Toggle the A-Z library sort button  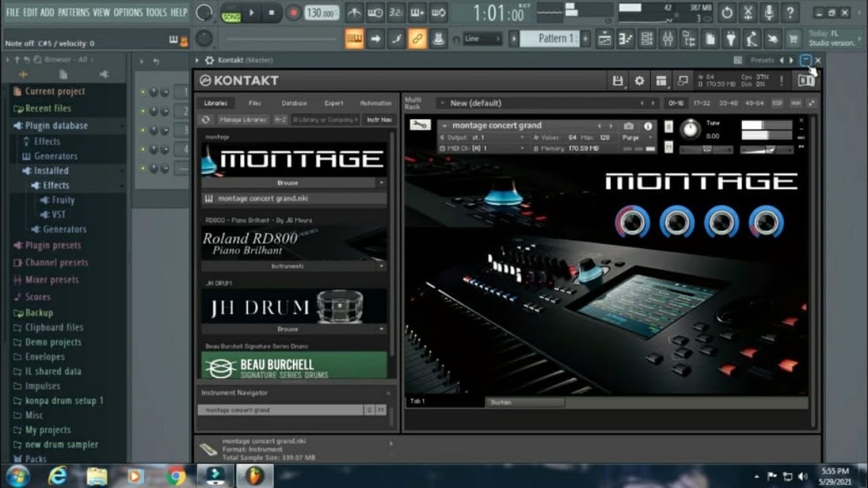click(x=280, y=119)
